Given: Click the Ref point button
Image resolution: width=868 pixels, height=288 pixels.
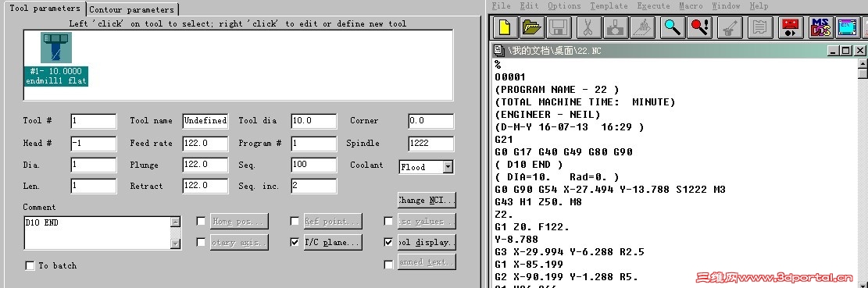Looking at the screenshot, I should pyautogui.click(x=333, y=222).
